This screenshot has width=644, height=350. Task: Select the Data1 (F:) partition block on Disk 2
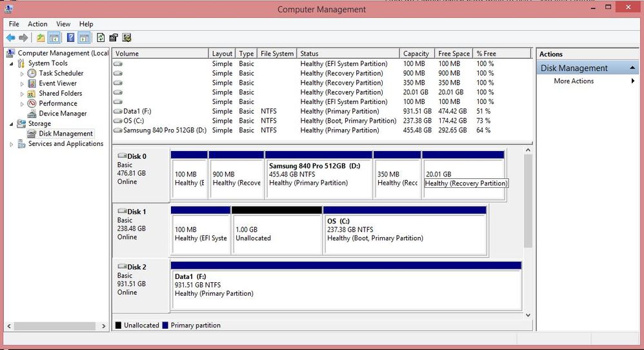pyautogui.click(x=346, y=286)
